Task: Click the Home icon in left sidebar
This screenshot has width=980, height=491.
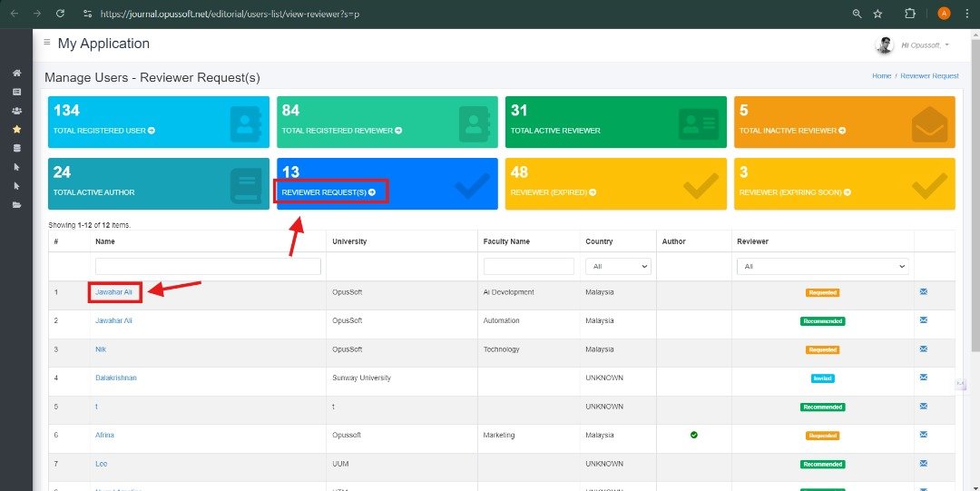Action: click(x=17, y=74)
